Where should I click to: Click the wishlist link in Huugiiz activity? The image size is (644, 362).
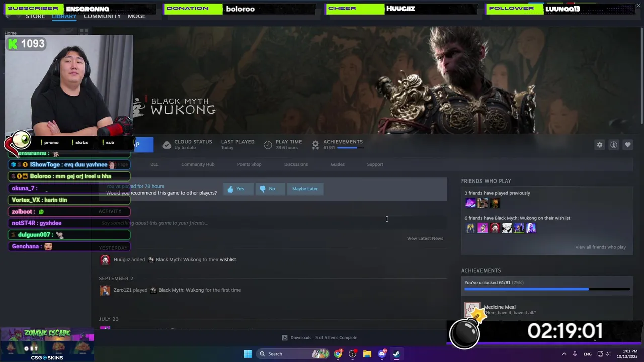tap(228, 260)
